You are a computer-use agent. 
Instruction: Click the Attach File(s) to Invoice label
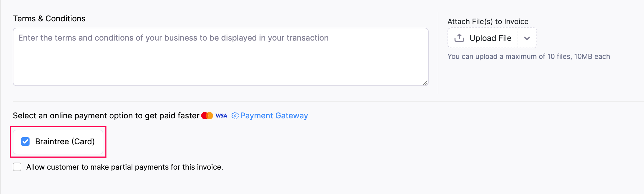[x=488, y=22]
